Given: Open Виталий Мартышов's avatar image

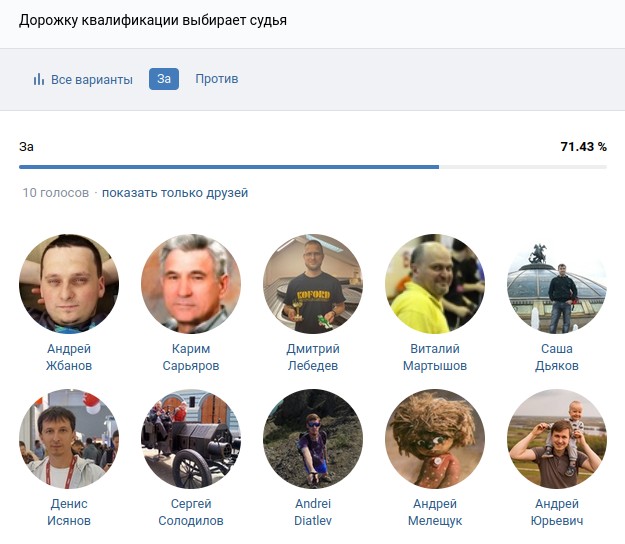Looking at the screenshot, I should coord(435,284).
